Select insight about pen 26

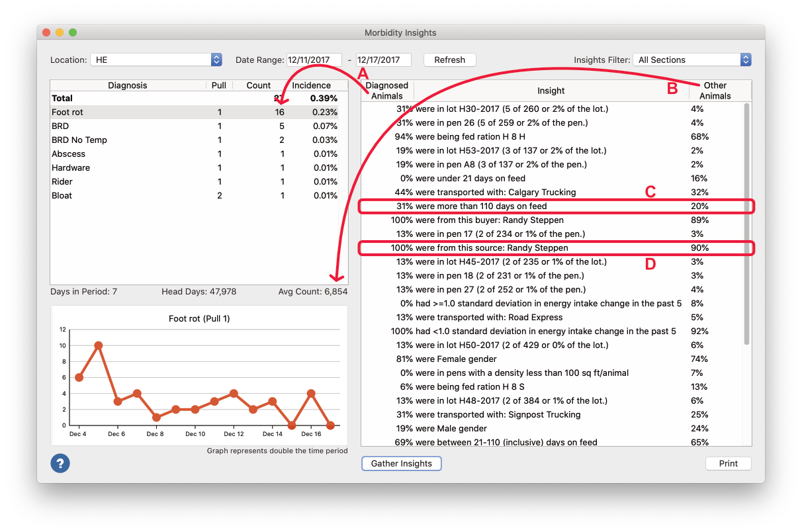pyautogui.click(x=552, y=122)
